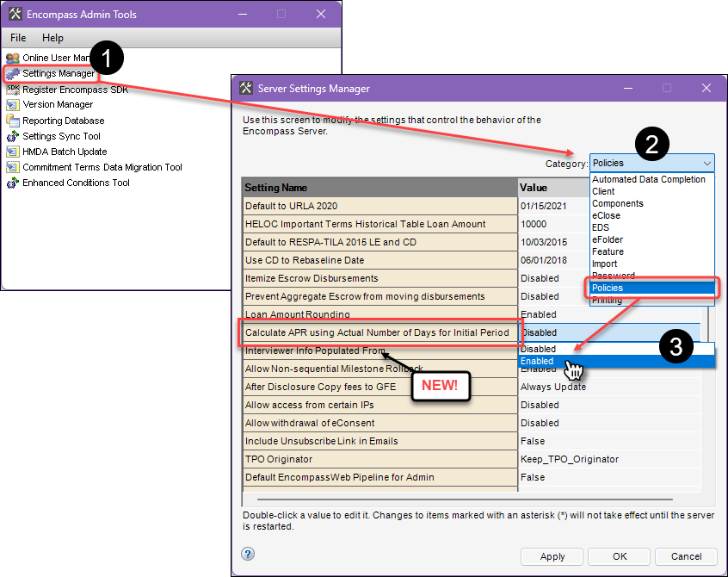Image resolution: width=728 pixels, height=577 pixels.
Task: Click the value 10/03/2015
Action: [544, 242]
